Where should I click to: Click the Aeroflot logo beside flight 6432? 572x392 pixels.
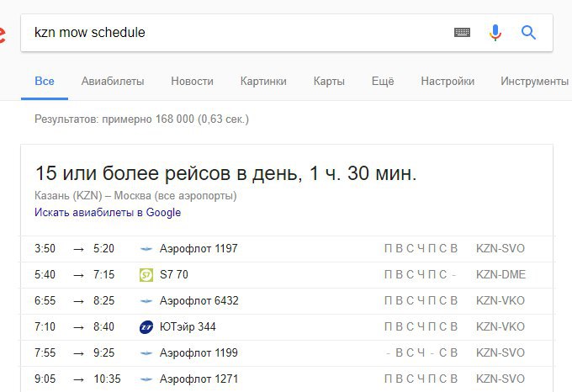tap(146, 301)
